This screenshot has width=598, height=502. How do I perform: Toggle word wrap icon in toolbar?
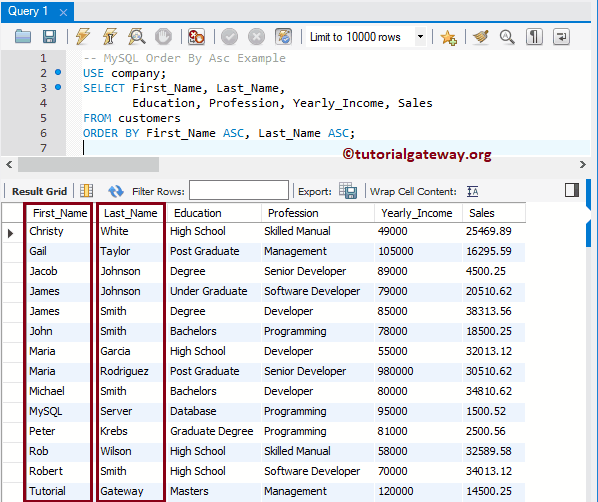[x=561, y=37]
